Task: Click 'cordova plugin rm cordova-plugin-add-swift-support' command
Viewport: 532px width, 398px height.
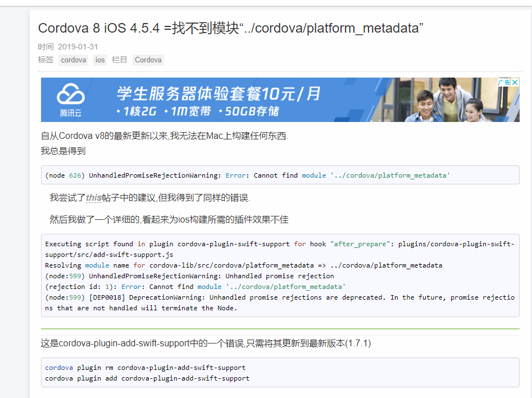Action: pyautogui.click(x=145, y=368)
